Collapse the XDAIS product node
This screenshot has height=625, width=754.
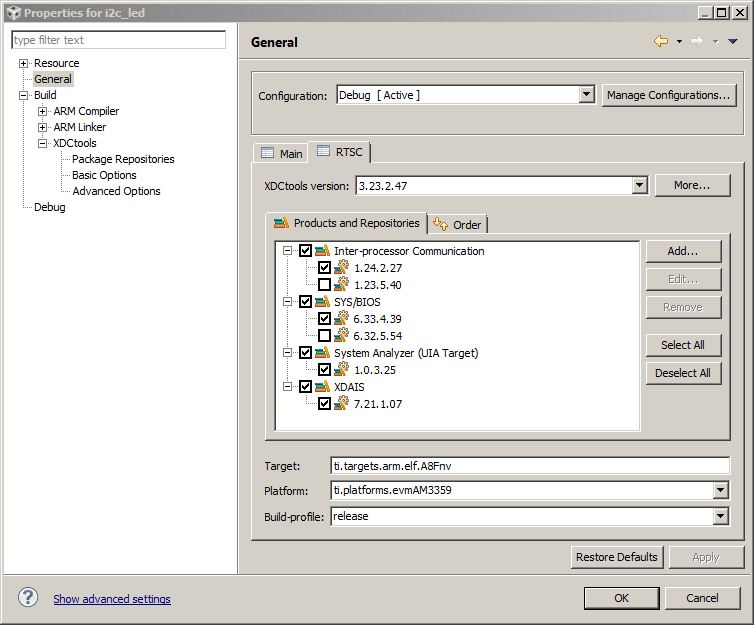[288, 387]
